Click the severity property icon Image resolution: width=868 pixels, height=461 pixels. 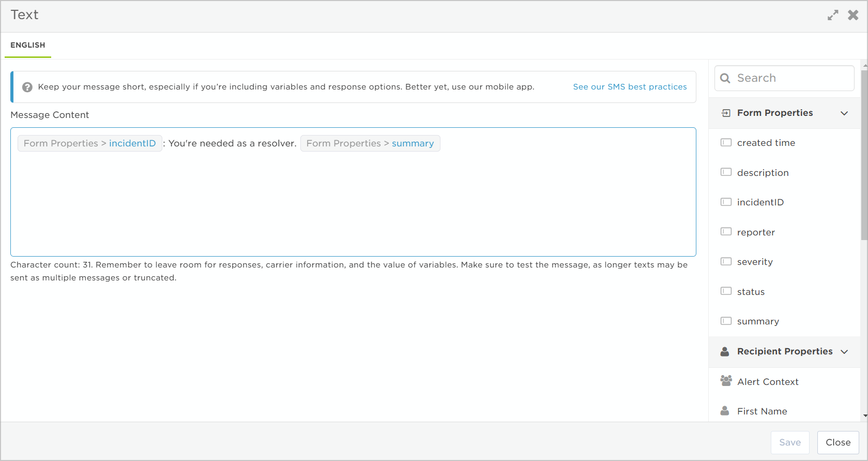[726, 261]
